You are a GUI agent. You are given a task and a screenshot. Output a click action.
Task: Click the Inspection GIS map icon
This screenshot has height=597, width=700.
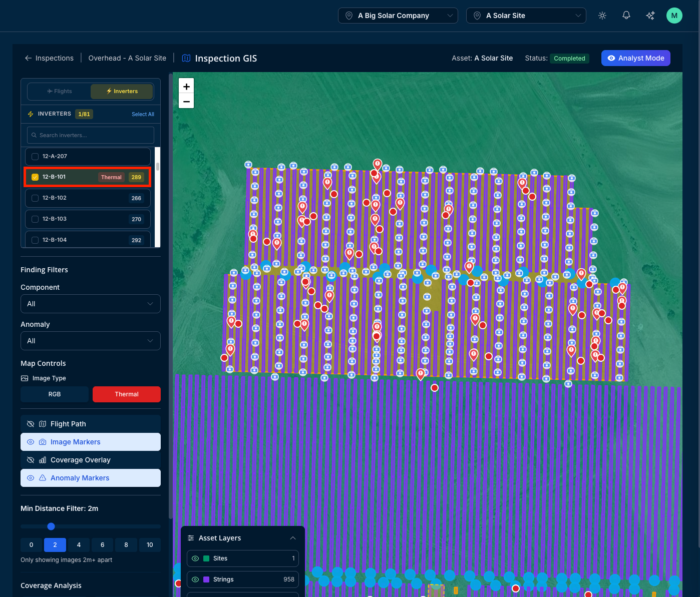point(186,58)
